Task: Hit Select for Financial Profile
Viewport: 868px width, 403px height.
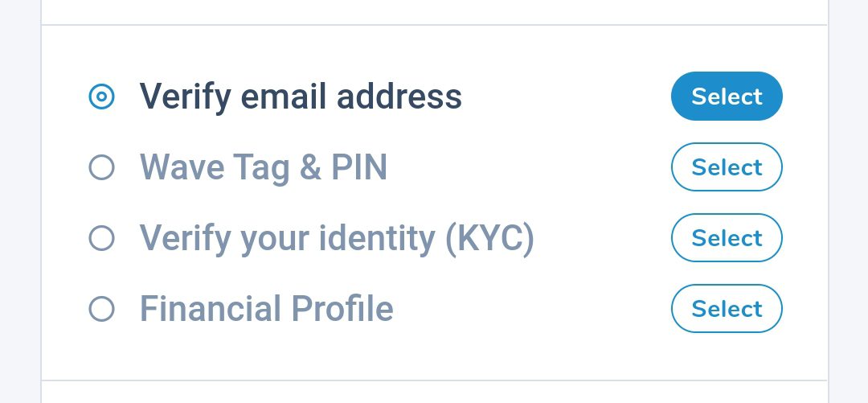Action: click(x=727, y=309)
